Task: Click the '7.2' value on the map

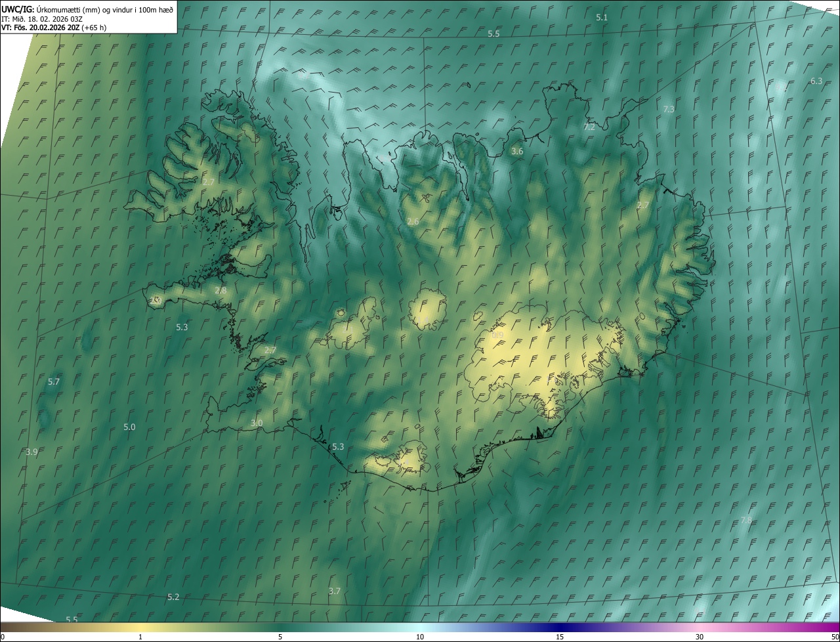Action: 589,127
